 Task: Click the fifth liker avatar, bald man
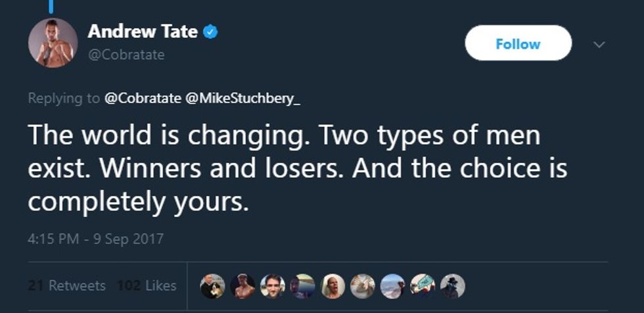(x=333, y=285)
